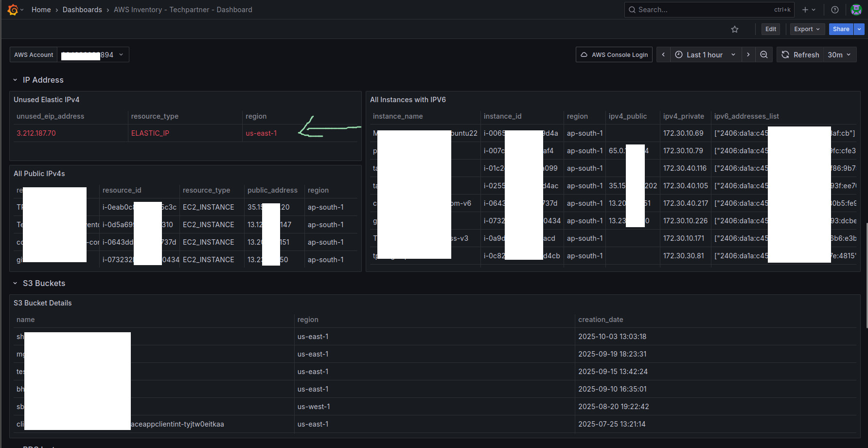Select private IP 172.30.40.116
Image resolution: width=868 pixels, height=448 pixels.
(x=685, y=168)
